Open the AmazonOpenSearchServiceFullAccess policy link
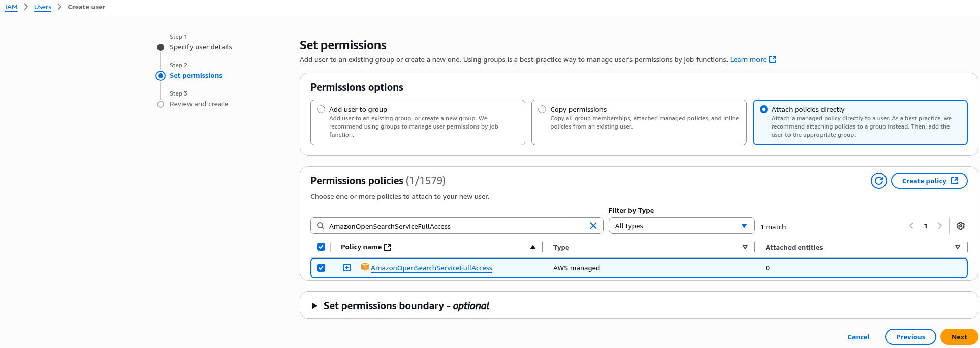The height and width of the screenshot is (348, 980). (431, 268)
